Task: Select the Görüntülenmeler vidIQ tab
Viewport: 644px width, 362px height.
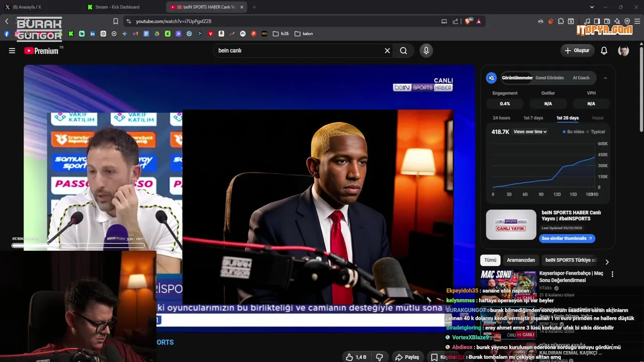Action: [517, 78]
